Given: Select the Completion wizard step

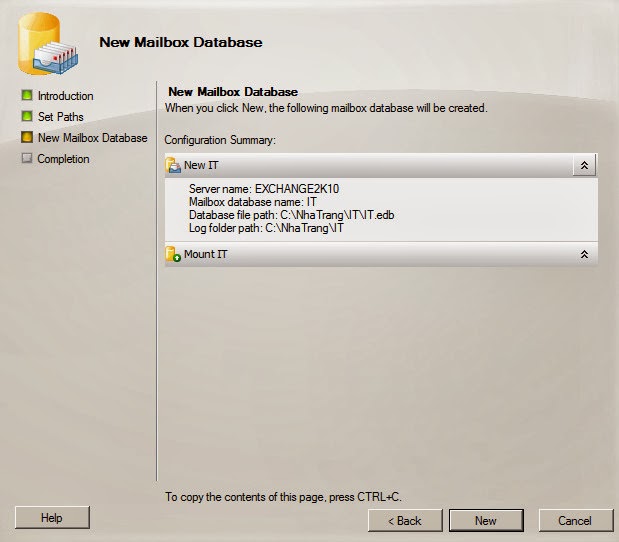Looking at the screenshot, I should [64, 159].
